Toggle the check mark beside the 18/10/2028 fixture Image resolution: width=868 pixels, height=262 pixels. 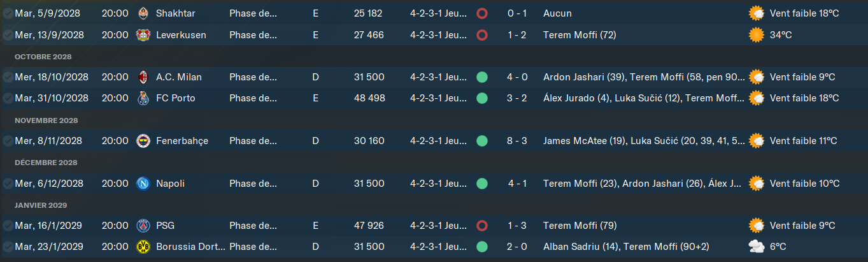pos(8,77)
